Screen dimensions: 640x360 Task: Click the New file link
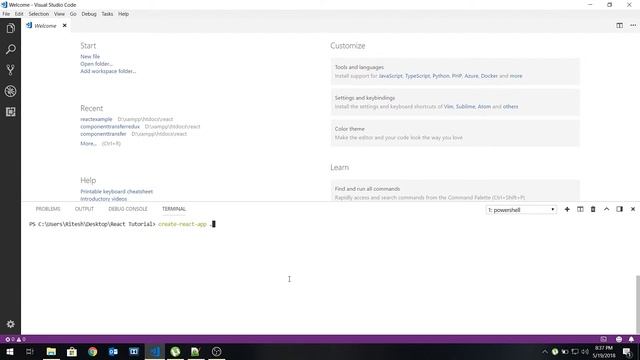(x=90, y=56)
